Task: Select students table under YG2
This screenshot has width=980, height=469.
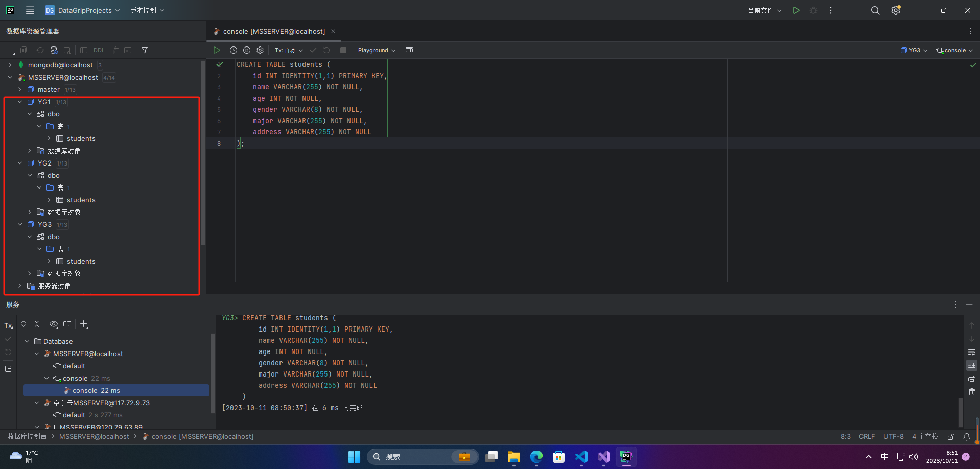Action: pos(81,200)
